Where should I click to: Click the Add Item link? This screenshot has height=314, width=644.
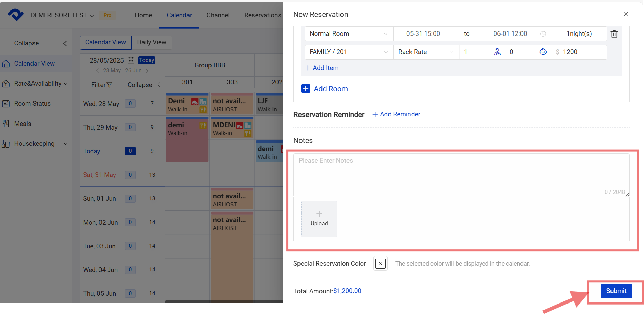[322, 68]
